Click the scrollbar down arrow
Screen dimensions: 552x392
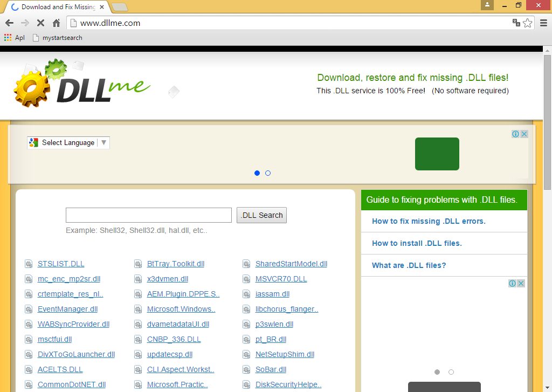click(x=548, y=388)
